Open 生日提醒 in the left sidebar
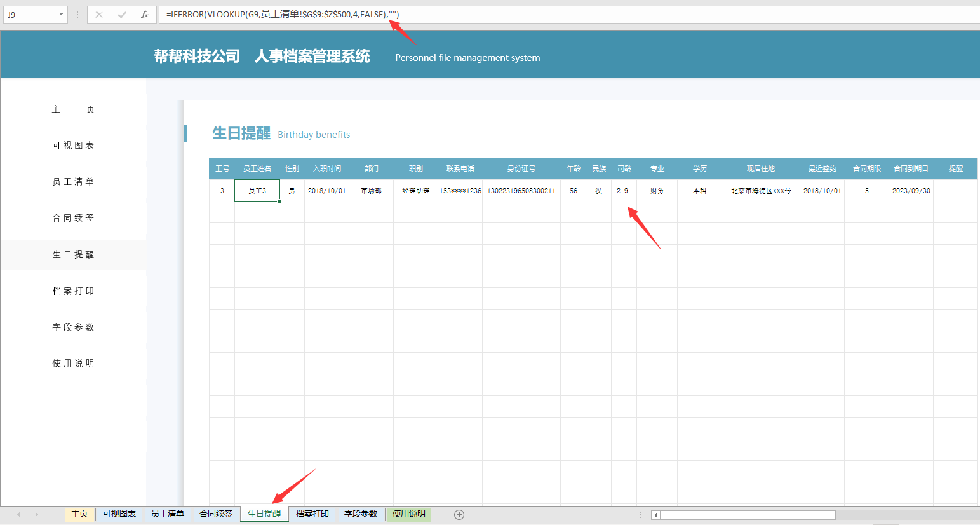This screenshot has width=980, height=525. click(73, 255)
